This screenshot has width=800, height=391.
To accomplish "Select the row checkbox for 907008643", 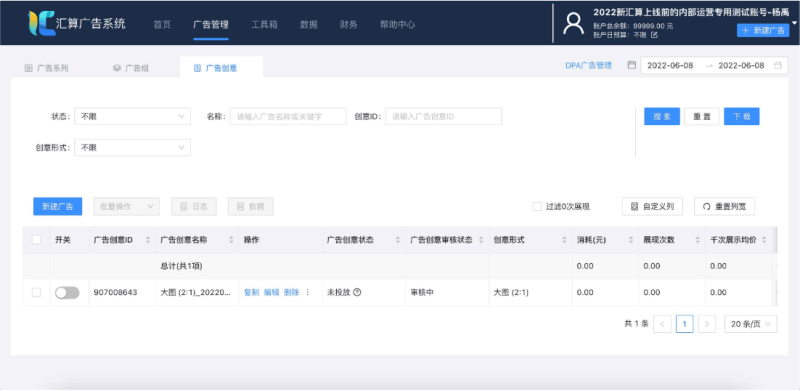I will click(x=37, y=292).
